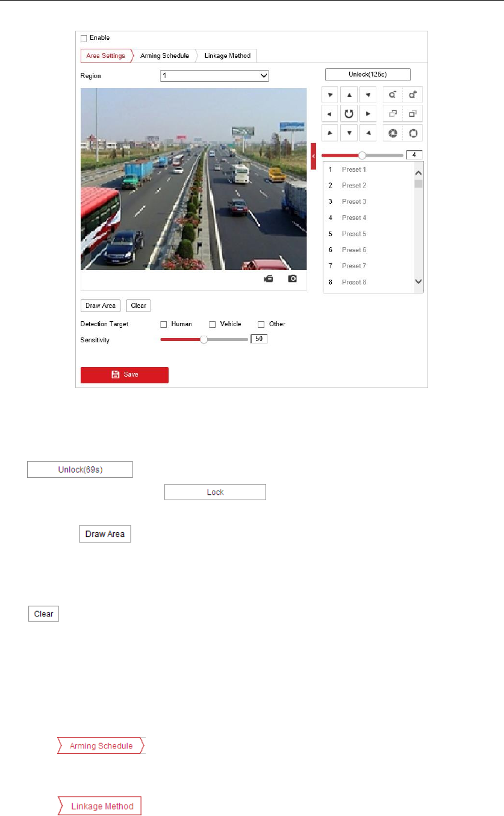Viewport: 504px width, 816px height.
Task: Click Clear button beside Draw Area in the panel
Action: coord(138,306)
